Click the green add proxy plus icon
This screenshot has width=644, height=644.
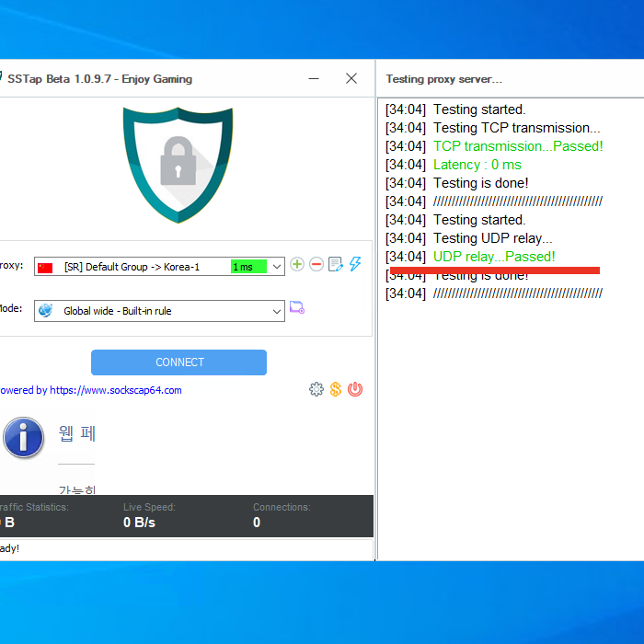coord(297,264)
